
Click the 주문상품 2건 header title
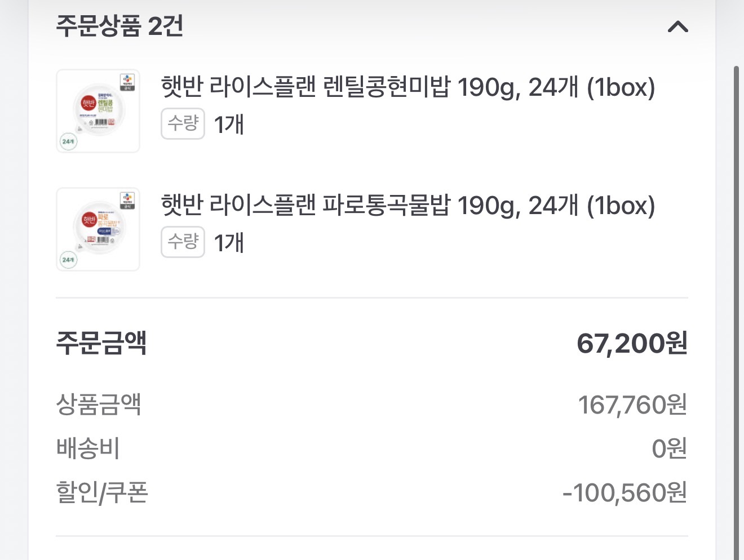pos(119,26)
